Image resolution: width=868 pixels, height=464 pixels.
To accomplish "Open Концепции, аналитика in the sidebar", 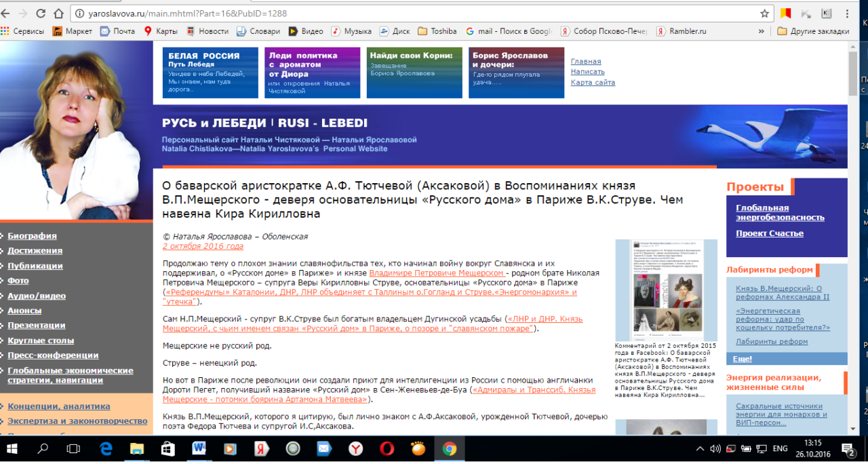I will point(58,406).
